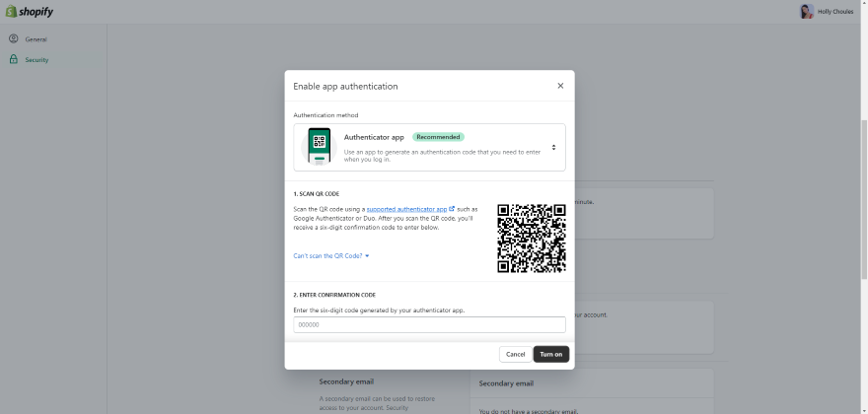This screenshot has height=414, width=868.
Task: Click the Shopify logo in the header
Action: point(30,12)
